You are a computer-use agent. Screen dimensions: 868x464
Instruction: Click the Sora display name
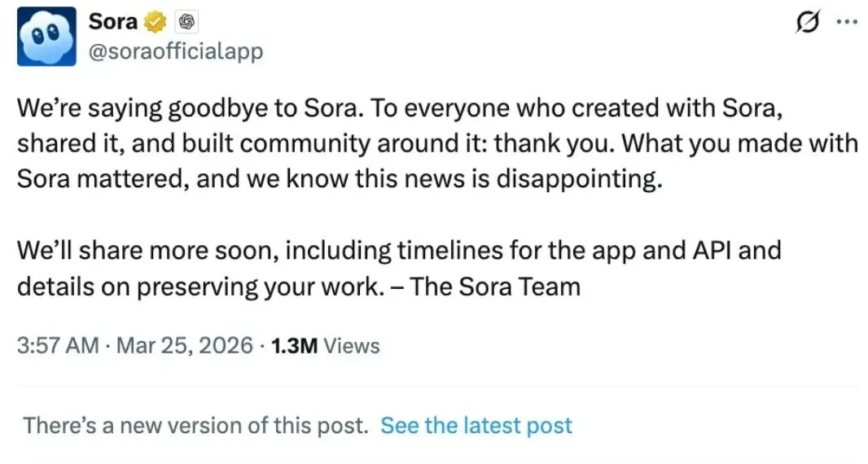(112, 22)
